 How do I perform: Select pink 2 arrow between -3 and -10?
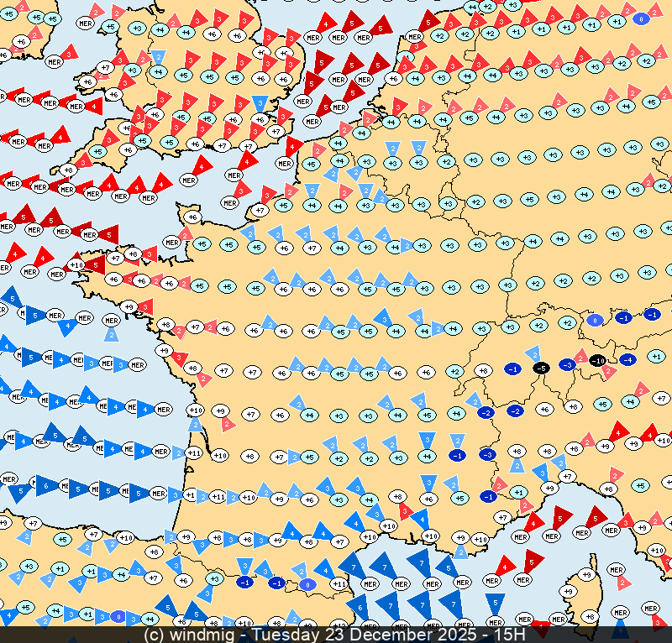pyautogui.click(x=581, y=358)
